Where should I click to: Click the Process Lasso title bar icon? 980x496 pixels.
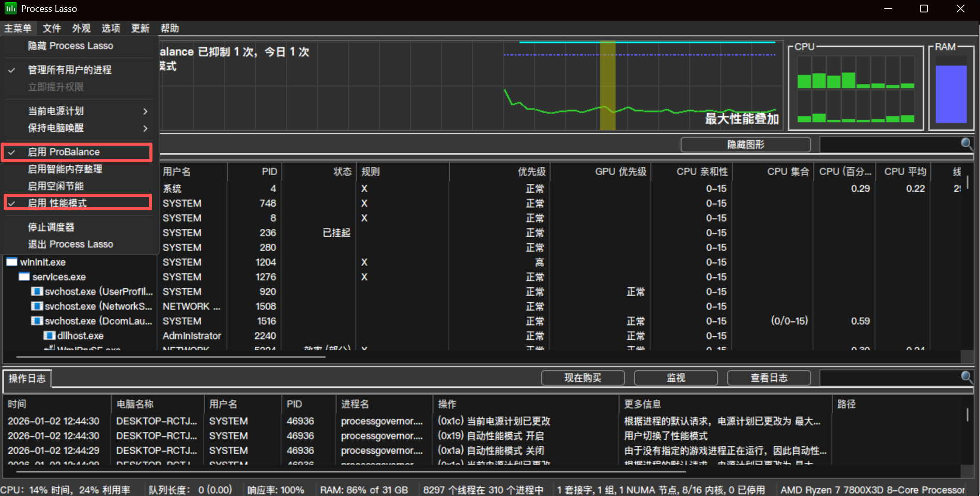(10, 8)
